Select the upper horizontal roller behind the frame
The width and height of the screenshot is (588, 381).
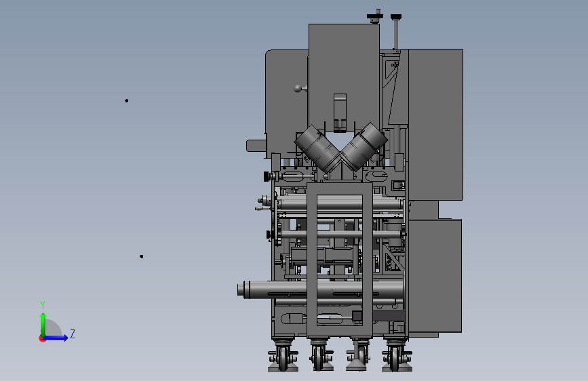[339, 204]
